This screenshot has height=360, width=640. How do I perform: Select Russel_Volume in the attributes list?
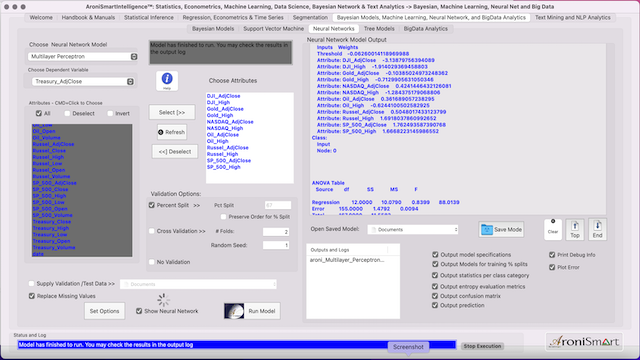click(51, 176)
